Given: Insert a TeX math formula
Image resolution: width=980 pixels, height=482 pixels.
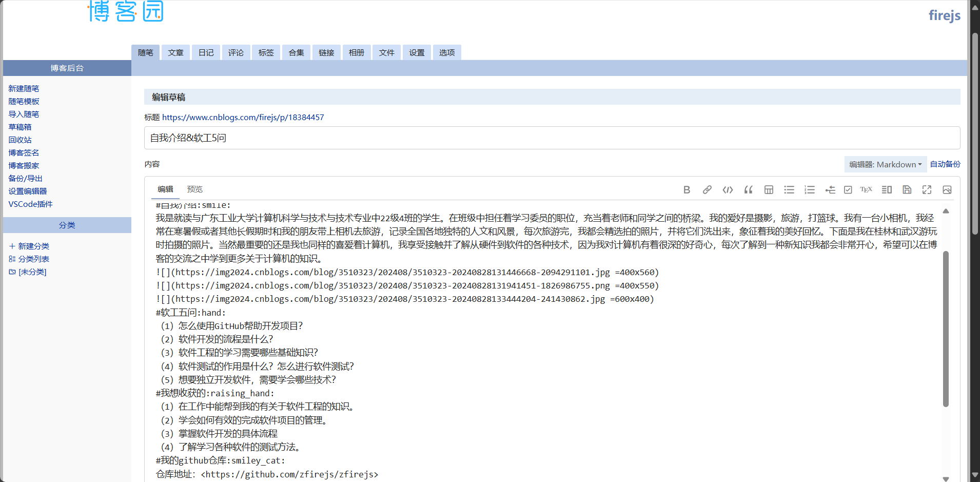Looking at the screenshot, I should tap(866, 190).
